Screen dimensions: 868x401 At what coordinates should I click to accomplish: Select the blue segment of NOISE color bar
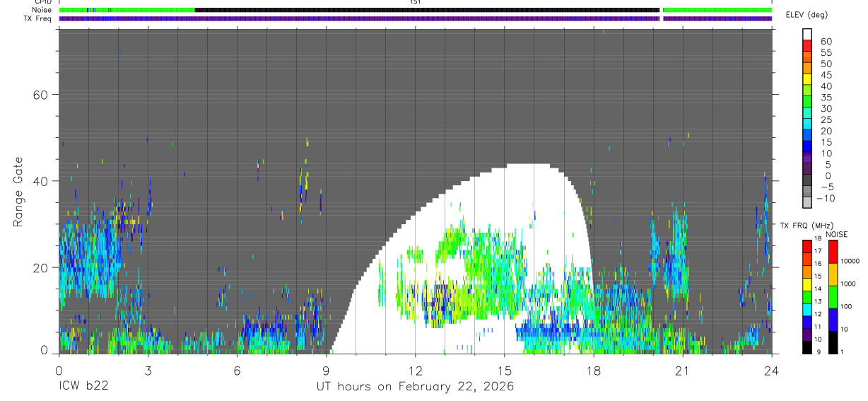(x=833, y=320)
